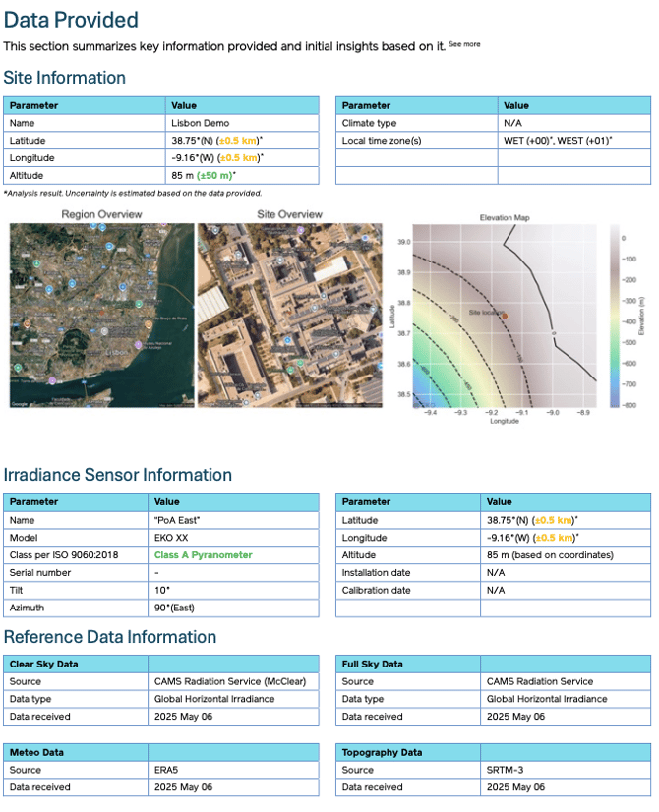
Task: Open the Site Overview aerial image
Action: (x=289, y=315)
